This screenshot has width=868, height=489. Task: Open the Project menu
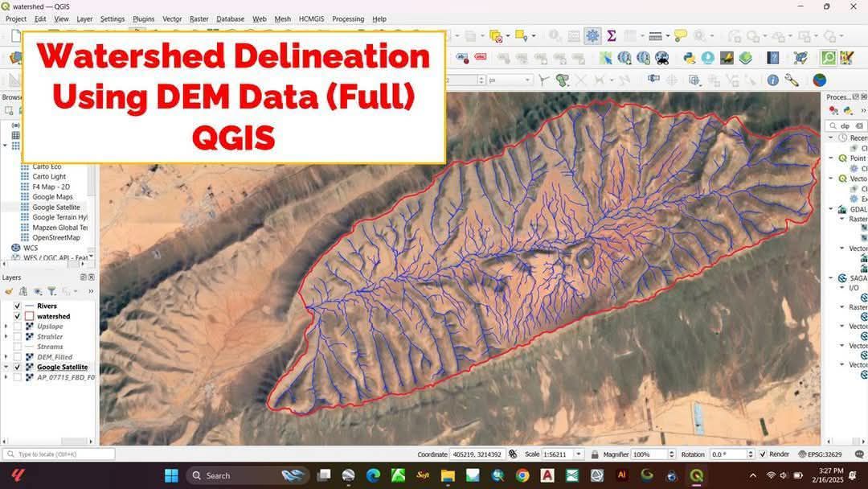[15, 18]
